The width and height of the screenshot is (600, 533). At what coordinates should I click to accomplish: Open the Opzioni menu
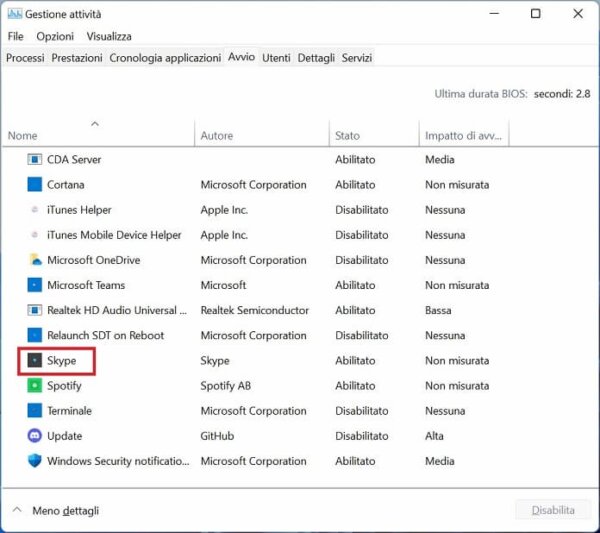point(55,36)
